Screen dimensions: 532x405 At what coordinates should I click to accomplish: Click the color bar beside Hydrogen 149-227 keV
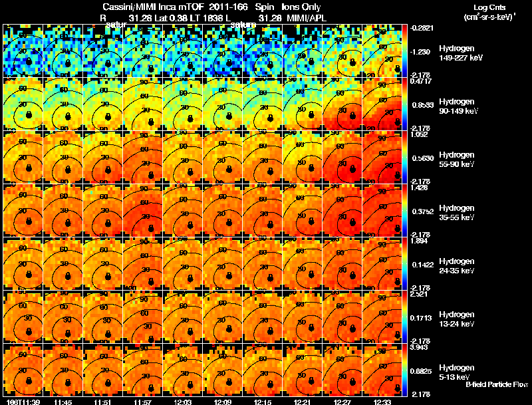[x=404, y=51]
